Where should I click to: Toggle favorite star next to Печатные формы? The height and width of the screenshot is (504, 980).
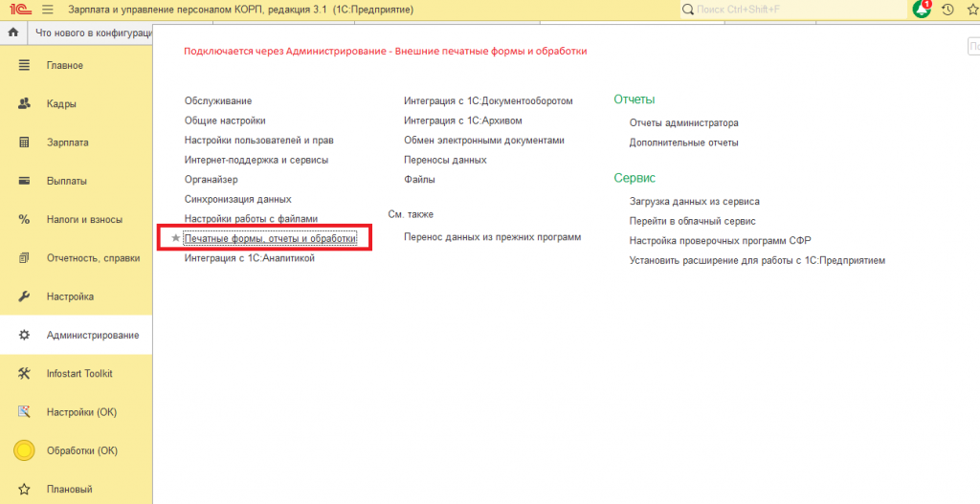176,238
